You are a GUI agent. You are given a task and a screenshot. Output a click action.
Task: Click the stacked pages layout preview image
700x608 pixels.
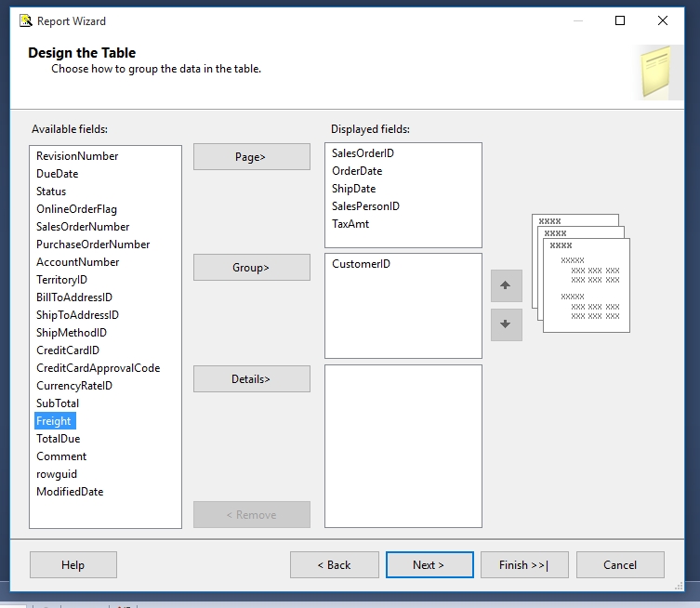(x=581, y=273)
